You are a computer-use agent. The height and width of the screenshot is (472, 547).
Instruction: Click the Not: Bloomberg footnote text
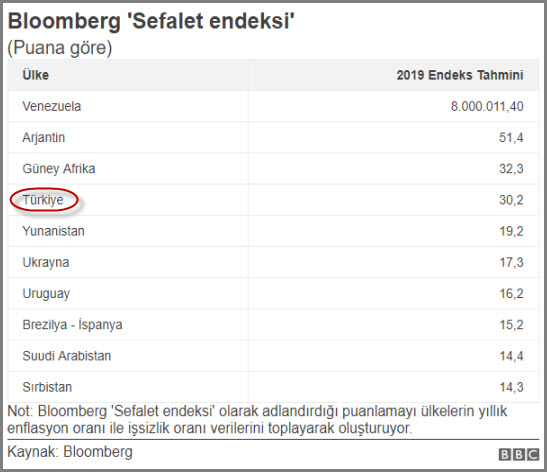coord(257,420)
